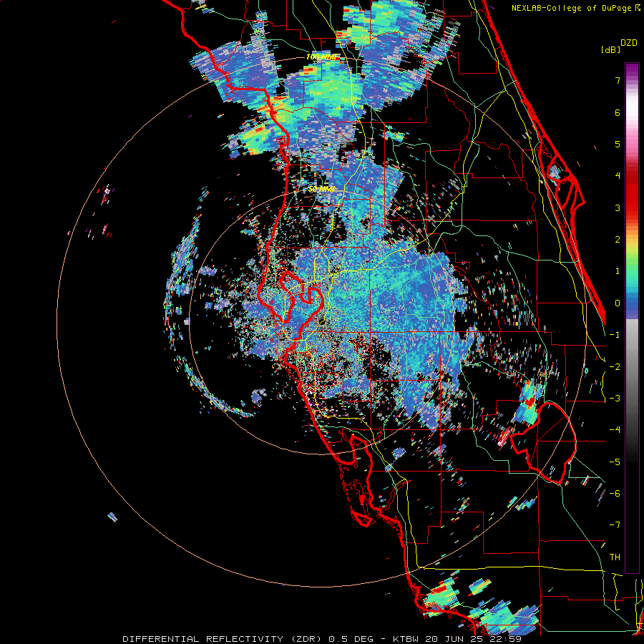
Task: Click the 7 dB scale value
Action: pyautogui.click(x=618, y=80)
